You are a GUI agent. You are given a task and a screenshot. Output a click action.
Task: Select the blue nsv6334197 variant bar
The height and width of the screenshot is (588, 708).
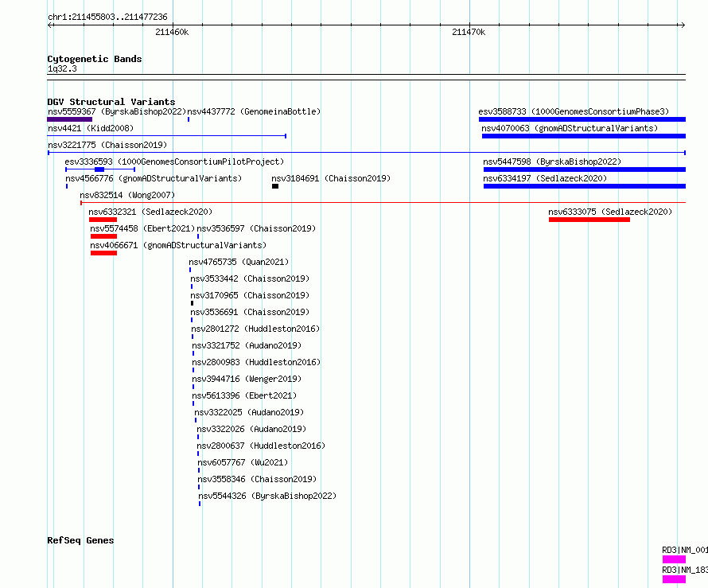click(584, 186)
